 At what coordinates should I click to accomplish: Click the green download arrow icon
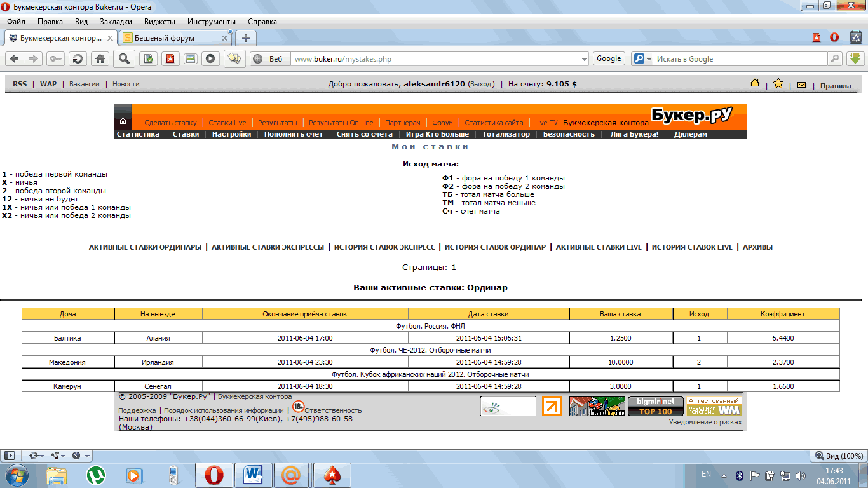pos(855,58)
